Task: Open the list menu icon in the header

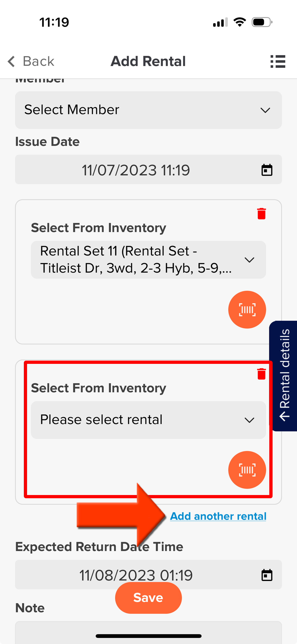Action: point(278,61)
